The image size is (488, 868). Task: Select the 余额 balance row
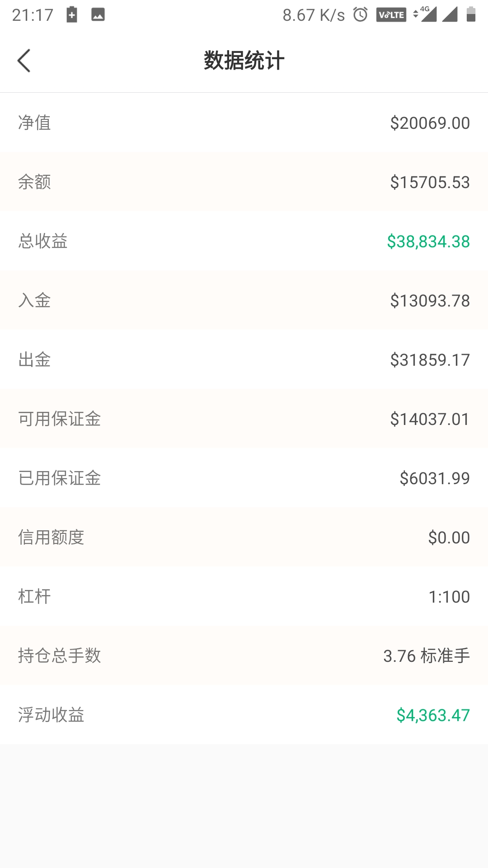(x=244, y=182)
